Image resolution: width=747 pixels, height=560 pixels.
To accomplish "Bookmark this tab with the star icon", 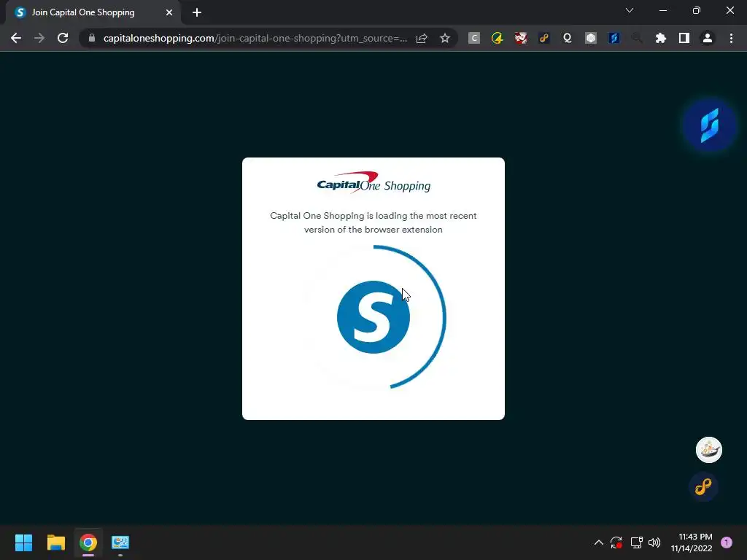I will tap(445, 38).
